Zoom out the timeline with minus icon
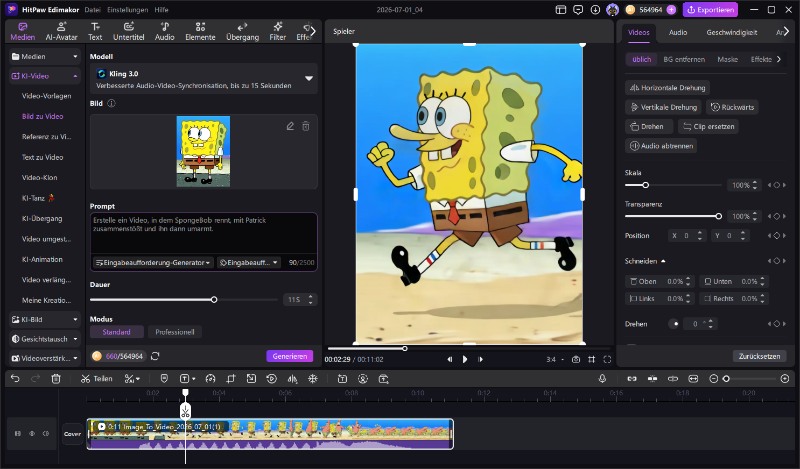The width and height of the screenshot is (800, 469). click(x=713, y=379)
